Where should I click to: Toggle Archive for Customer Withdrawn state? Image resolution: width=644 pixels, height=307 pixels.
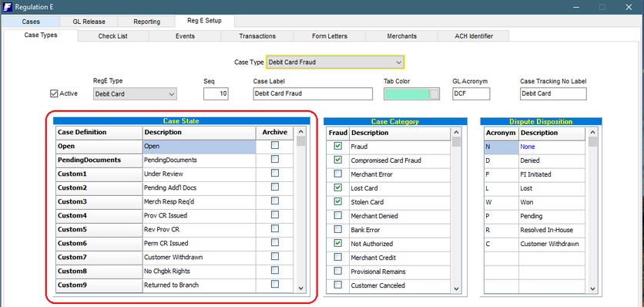(x=275, y=256)
